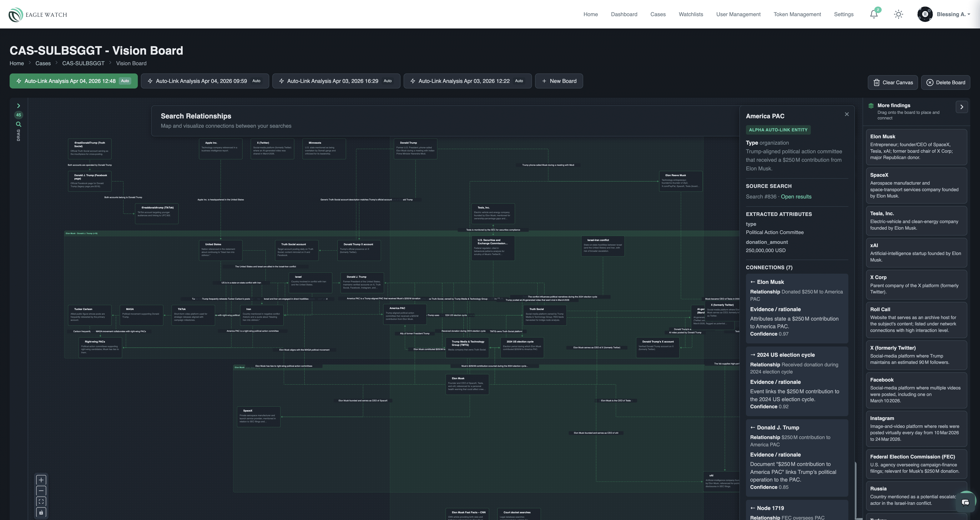The height and width of the screenshot is (520, 980).
Task: Close the America PAC details panel
Action: 846,114
